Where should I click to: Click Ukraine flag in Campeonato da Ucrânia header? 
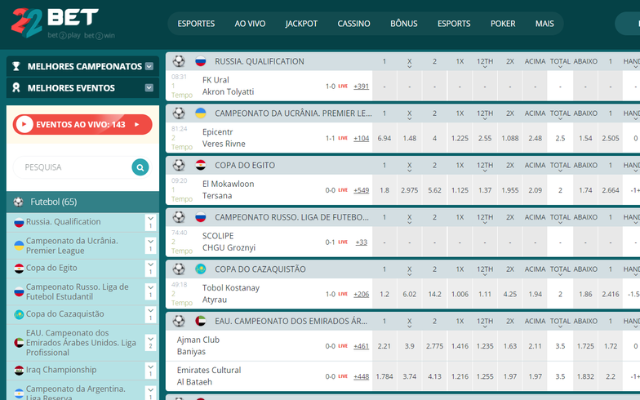pos(200,113)
